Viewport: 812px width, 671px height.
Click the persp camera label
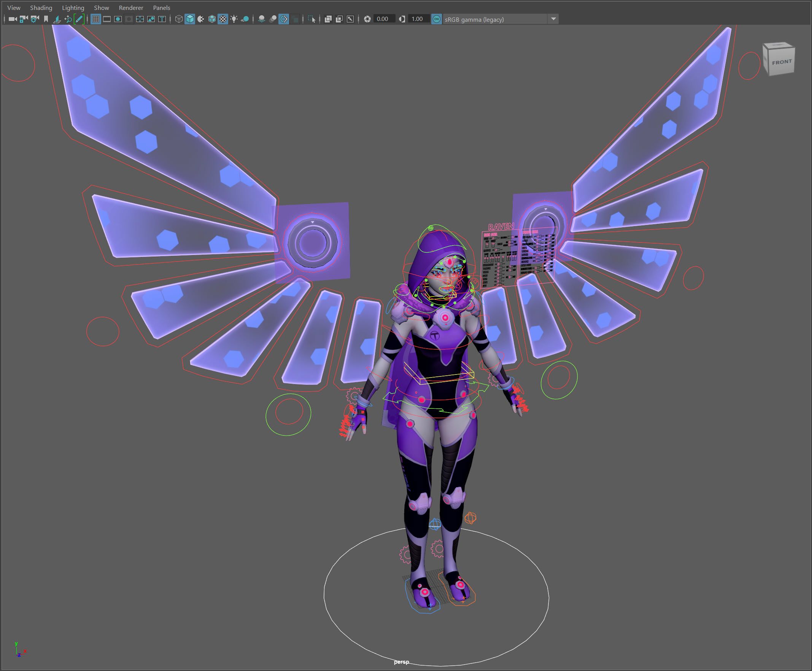401,662
